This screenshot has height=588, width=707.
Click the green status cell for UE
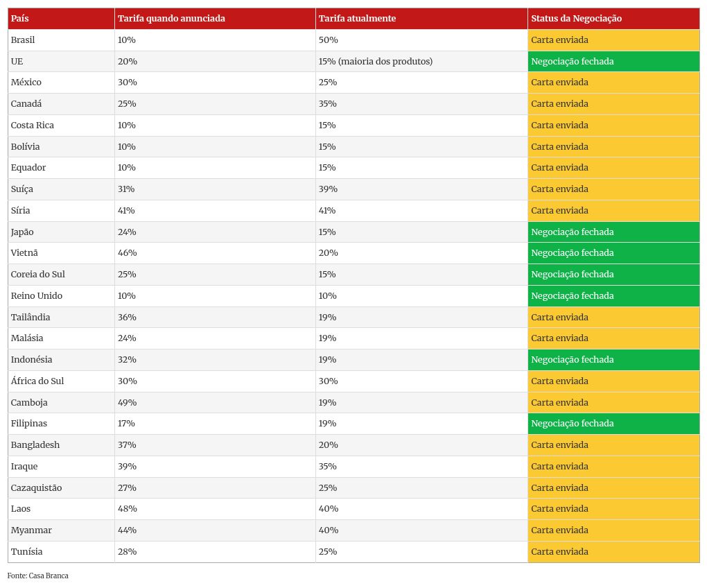coord(613,62)
